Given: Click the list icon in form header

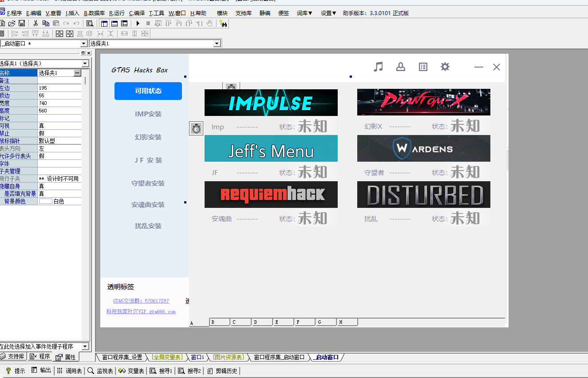Looking at the screenshot, I should coord(423,67).
